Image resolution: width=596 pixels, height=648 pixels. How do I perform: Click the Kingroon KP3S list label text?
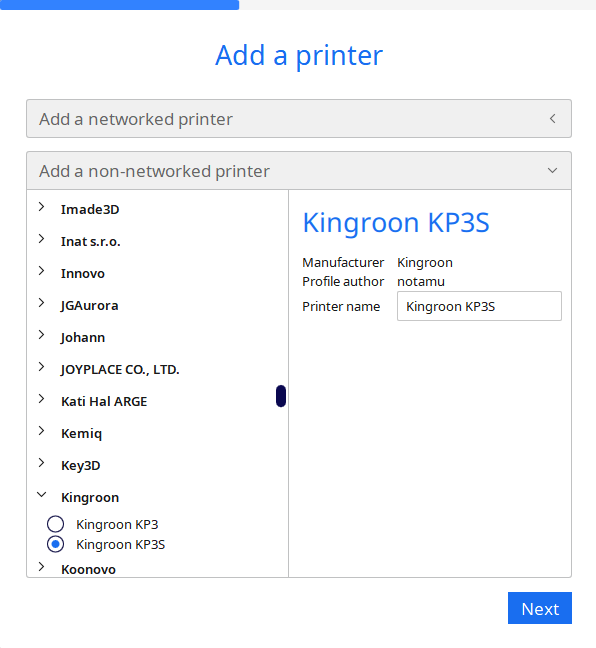tap(121, 545)
